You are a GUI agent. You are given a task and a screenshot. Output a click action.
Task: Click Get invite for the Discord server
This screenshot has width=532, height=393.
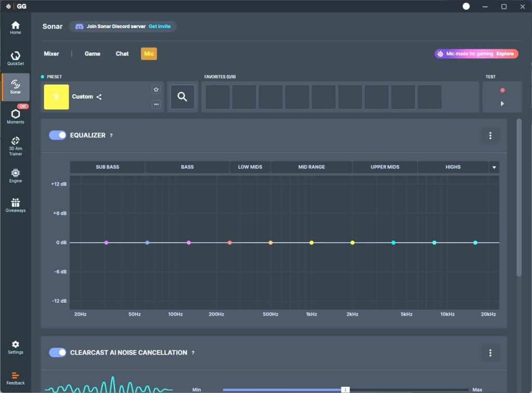point(159,27)
